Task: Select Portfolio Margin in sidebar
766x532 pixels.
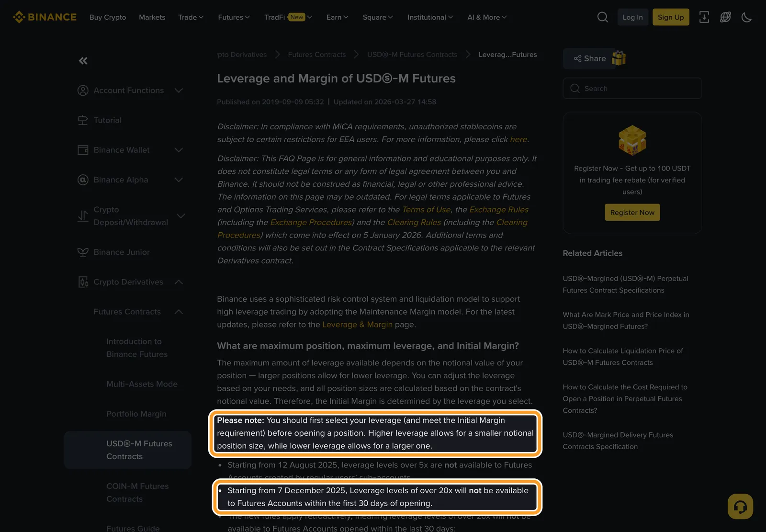Action: click(x=136, y=414)
